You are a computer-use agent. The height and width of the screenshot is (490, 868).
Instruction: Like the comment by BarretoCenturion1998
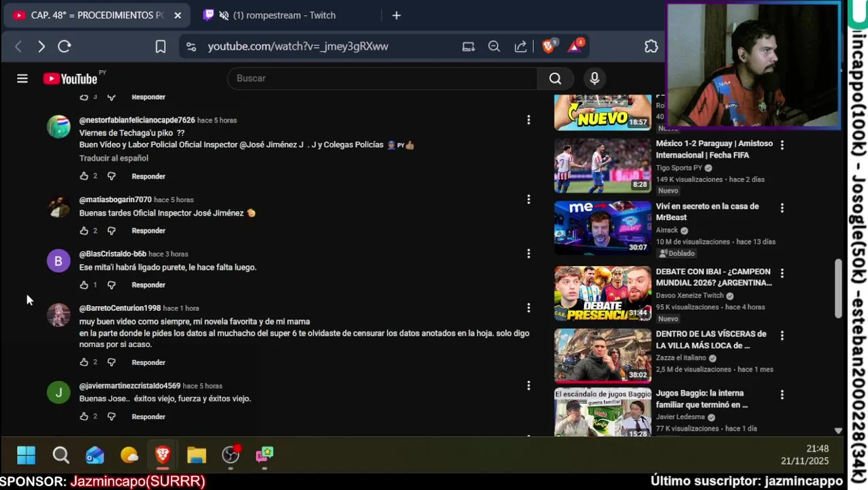84,362
